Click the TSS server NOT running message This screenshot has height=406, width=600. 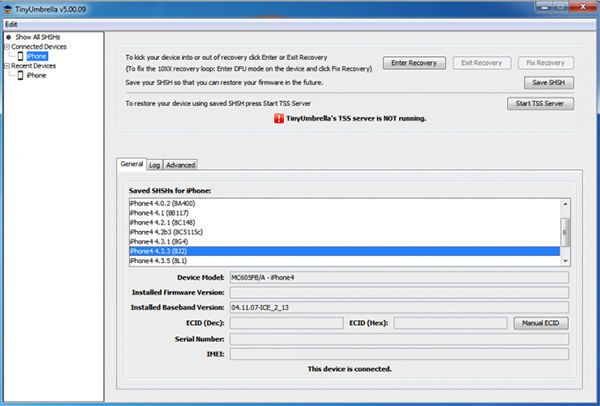pyautogui.click(x=356, y=119)
